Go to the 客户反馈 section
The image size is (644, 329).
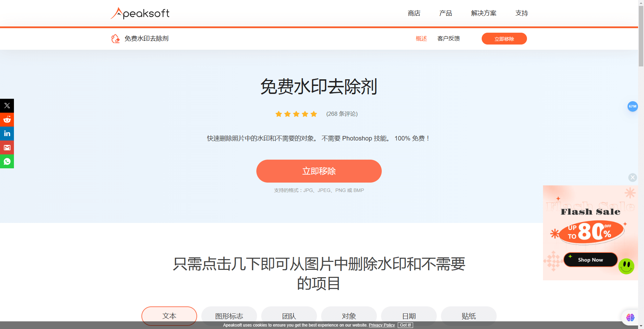point(449,39)
